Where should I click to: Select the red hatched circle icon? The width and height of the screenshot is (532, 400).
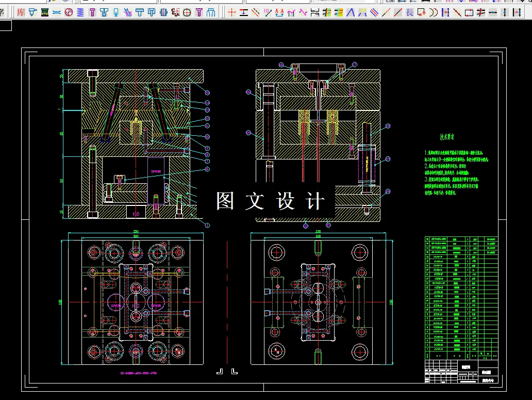[x=69, y=12]
